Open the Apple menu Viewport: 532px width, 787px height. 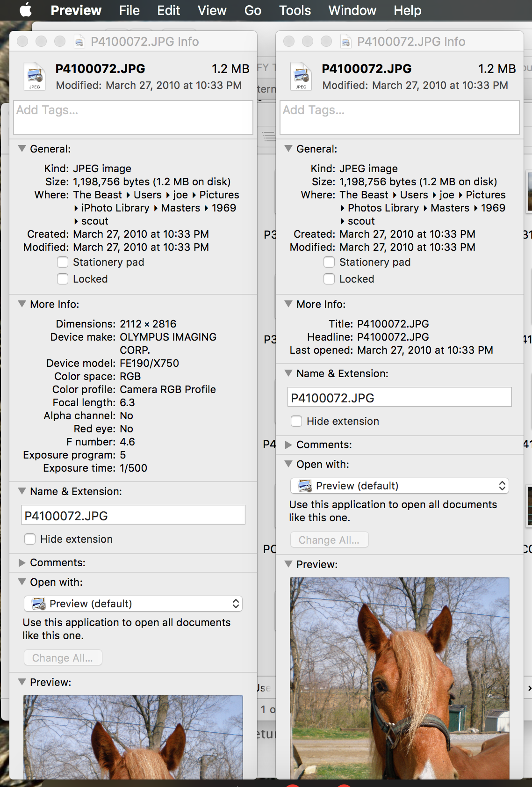click(x=26, y=10)
